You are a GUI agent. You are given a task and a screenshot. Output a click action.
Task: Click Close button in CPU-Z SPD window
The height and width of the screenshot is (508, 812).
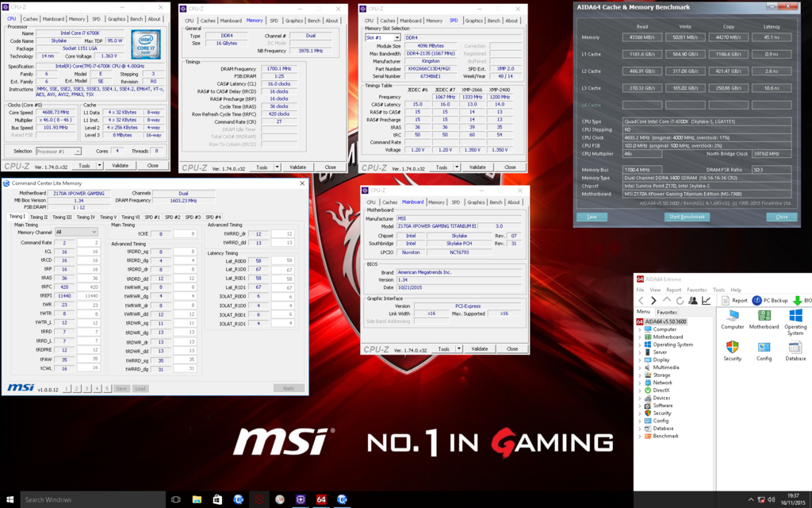[510, 167]
